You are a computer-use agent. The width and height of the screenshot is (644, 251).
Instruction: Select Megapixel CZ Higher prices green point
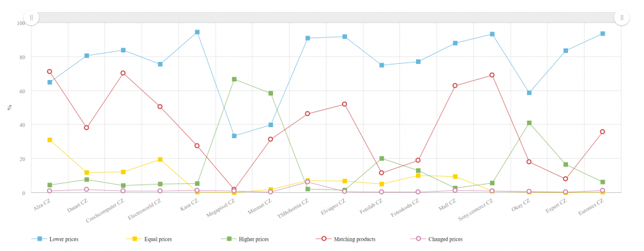click(x=234, y=79)
